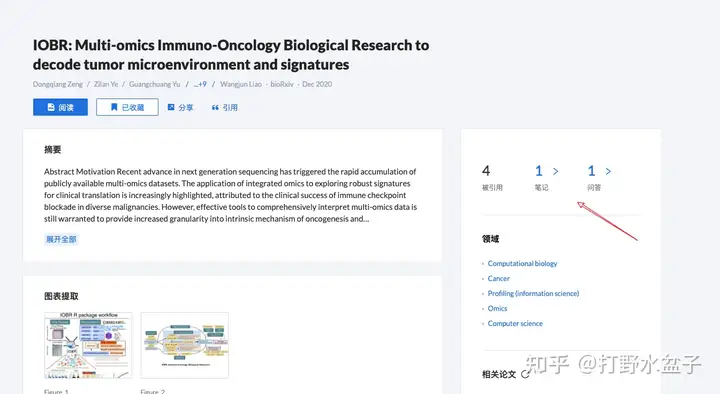Open the 笔记 notes count chevron
This screenshot has width=720, height=394.
click(x=556, y=171)
